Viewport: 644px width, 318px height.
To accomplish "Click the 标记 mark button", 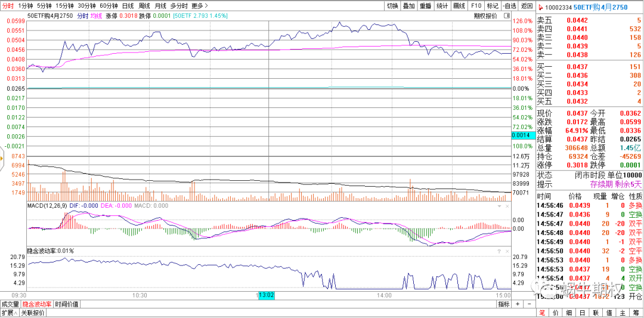I will click(x=492, y=6).
